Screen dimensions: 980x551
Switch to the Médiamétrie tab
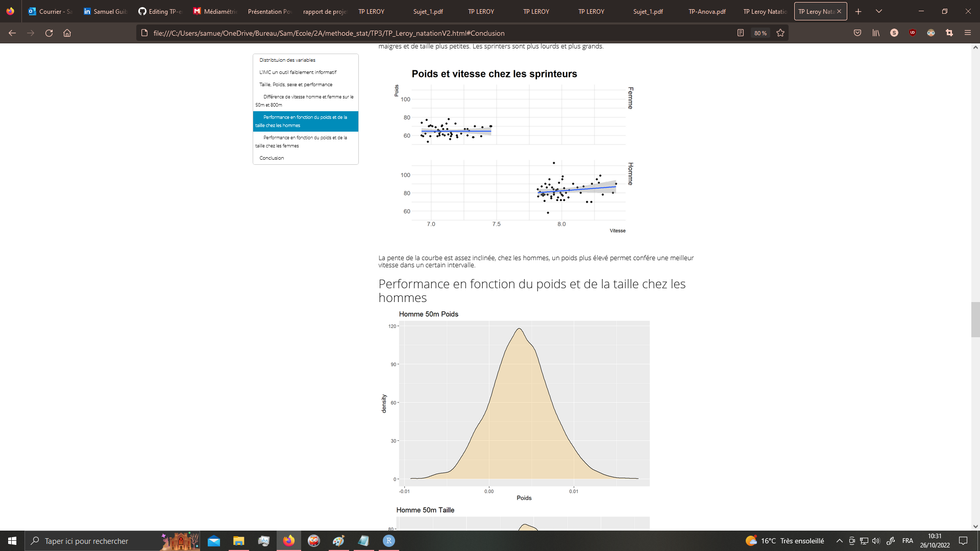pyautogui.click(x=215, y=11)
